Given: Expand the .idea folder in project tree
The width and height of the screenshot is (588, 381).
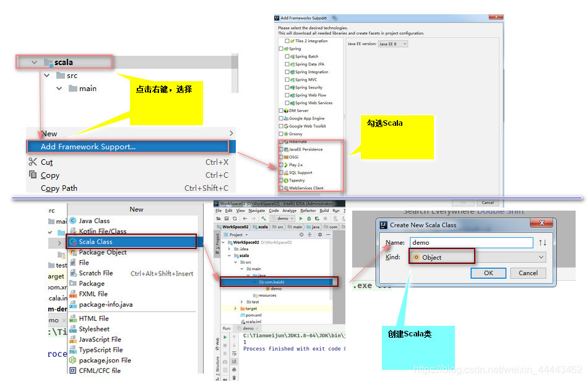Looking at the screenshot, I should [229, 249].
